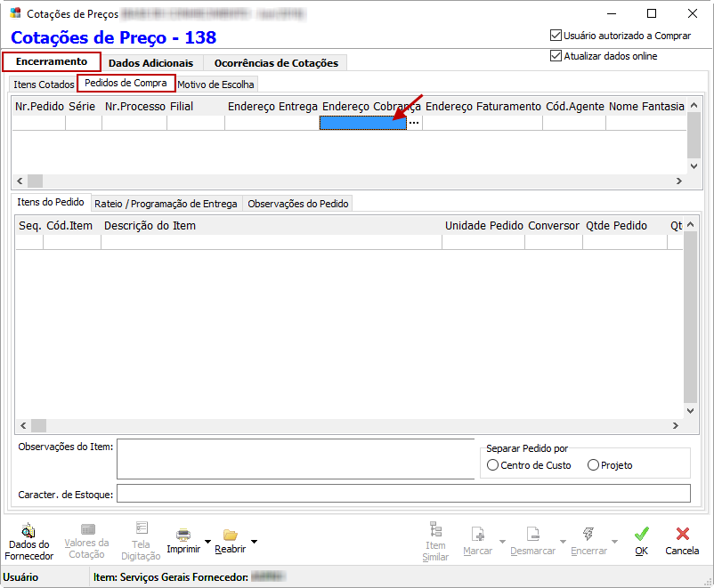Uncheck Atualizar dados online
Image resolution: width=714 pixels, height=588 pixels.
(x=556, y=56)
